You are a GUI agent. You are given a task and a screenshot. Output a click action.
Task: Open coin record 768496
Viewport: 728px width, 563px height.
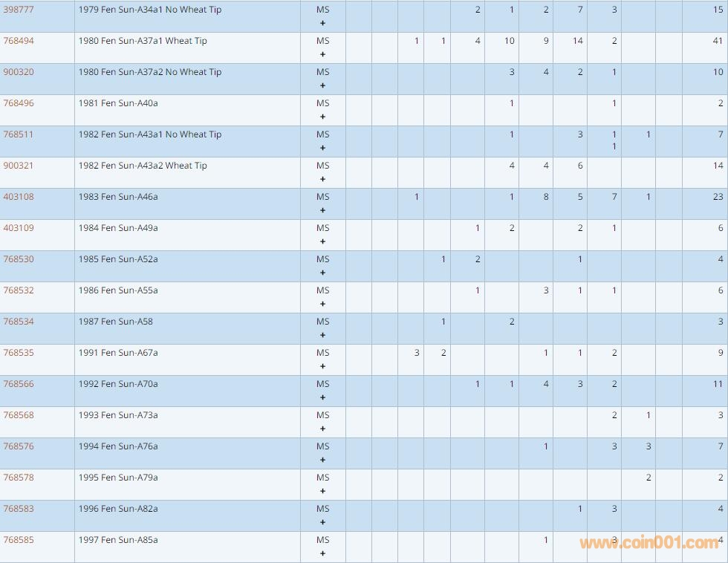tap(19, 103)
